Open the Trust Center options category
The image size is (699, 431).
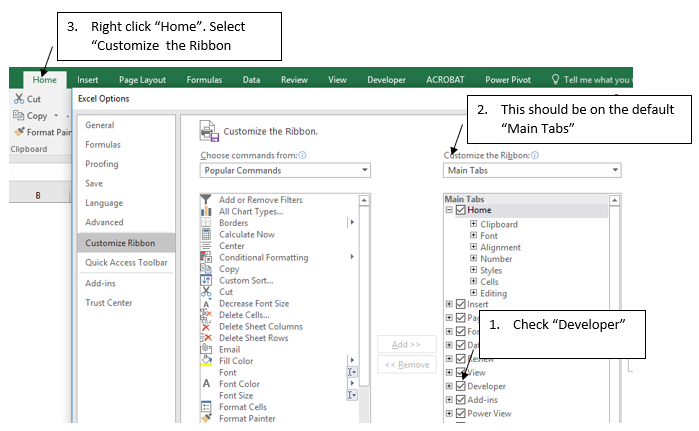click(x=109, y=303)
